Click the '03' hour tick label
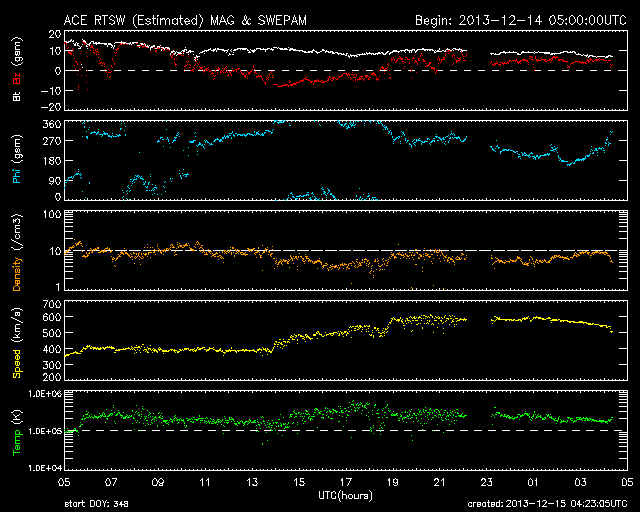640x512 pixels. point(580,482)
